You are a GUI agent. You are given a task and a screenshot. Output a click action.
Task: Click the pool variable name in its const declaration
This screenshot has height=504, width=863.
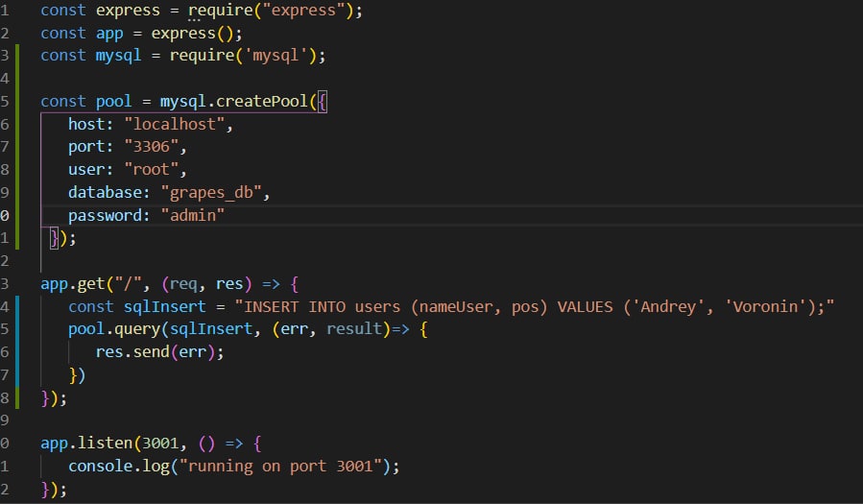(x=114, y=101)
